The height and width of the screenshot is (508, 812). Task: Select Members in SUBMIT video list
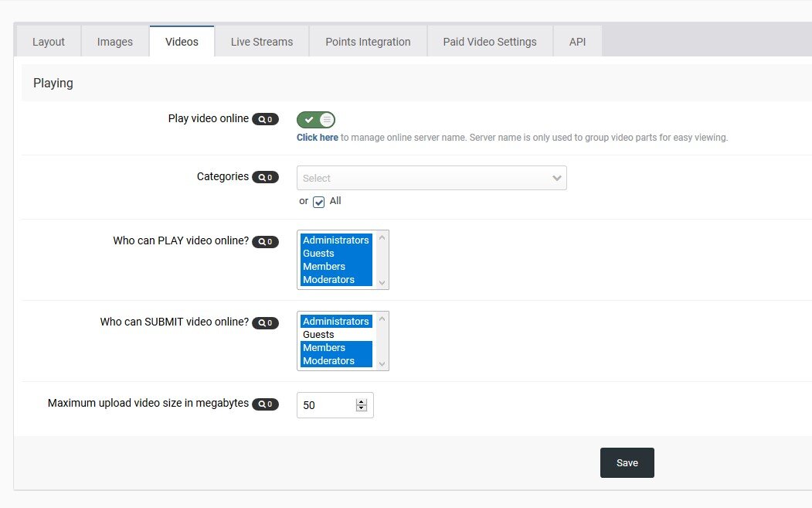[336, 348]
